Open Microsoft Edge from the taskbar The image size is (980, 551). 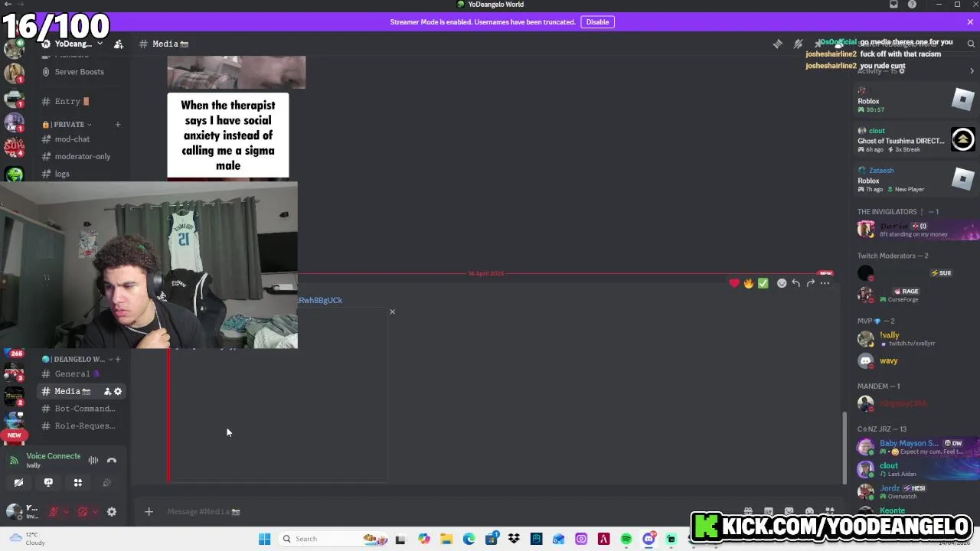pos(469,539)
